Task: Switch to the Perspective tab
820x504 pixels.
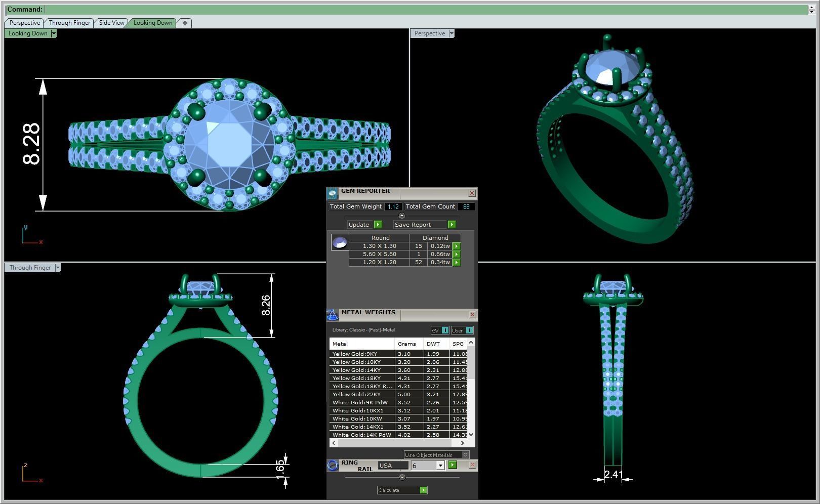Action: click(24, 23)
